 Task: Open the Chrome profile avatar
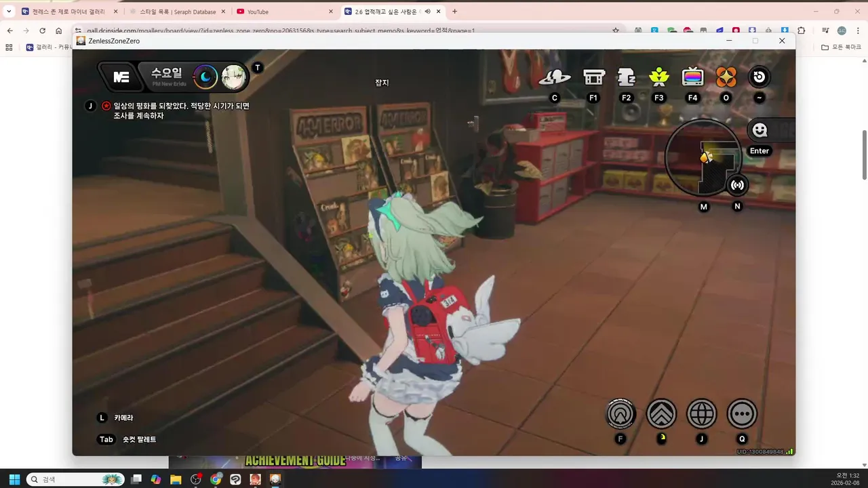click(842, 30)
